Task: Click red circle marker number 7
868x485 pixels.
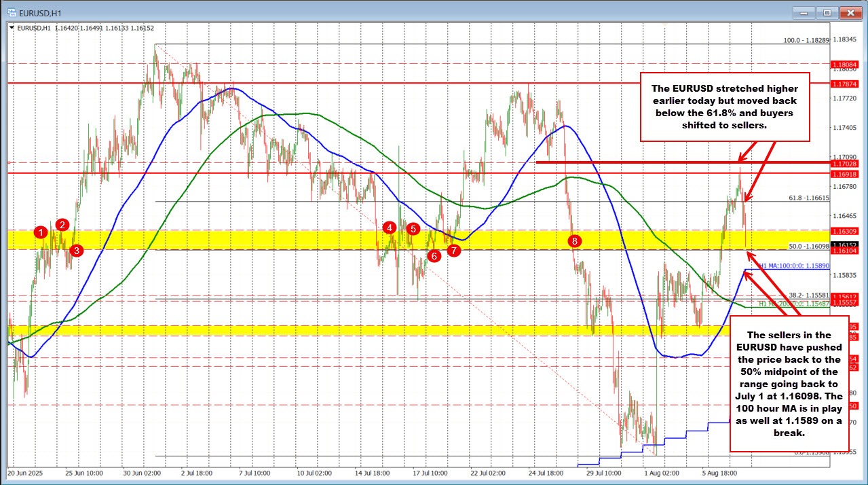Action: pos(454,250)
